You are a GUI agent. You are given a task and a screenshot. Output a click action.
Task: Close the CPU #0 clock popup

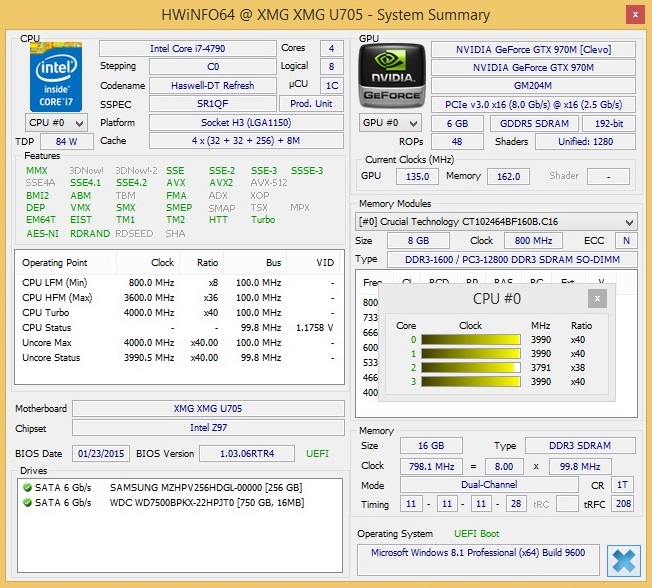597,299
